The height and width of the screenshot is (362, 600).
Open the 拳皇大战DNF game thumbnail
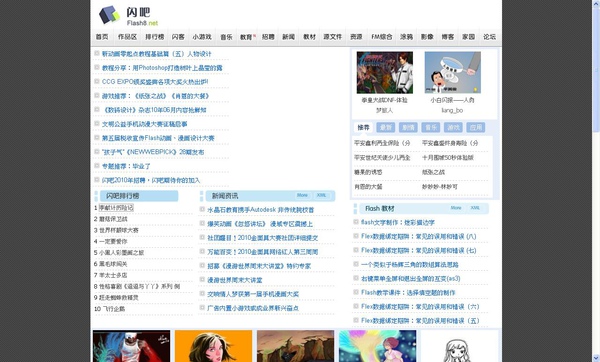(x=385, y=72)
